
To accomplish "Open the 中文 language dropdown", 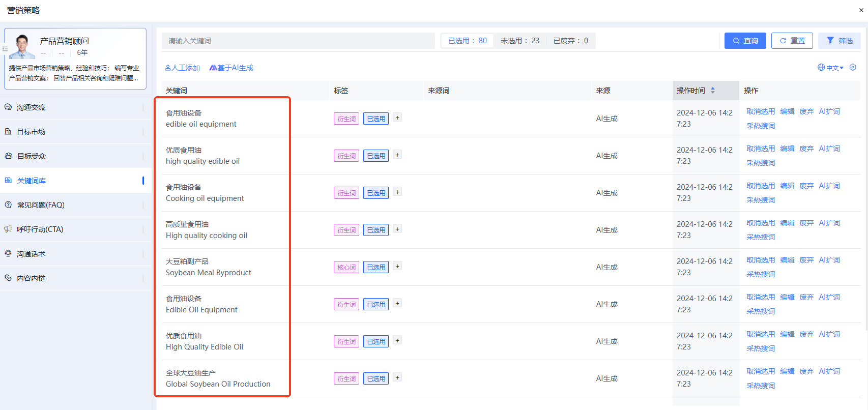I will [830, 68].
